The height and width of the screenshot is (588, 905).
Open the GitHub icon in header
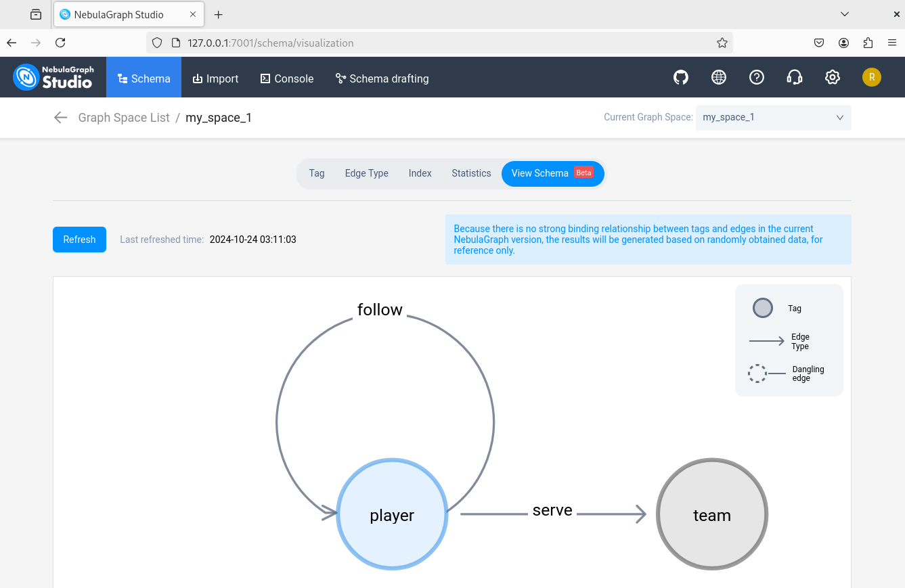coord(681,78)
